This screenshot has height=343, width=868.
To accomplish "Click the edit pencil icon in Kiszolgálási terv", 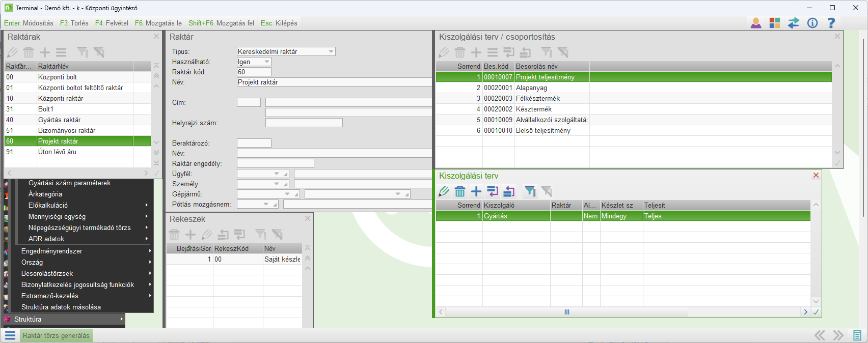I will click(444, 191).
